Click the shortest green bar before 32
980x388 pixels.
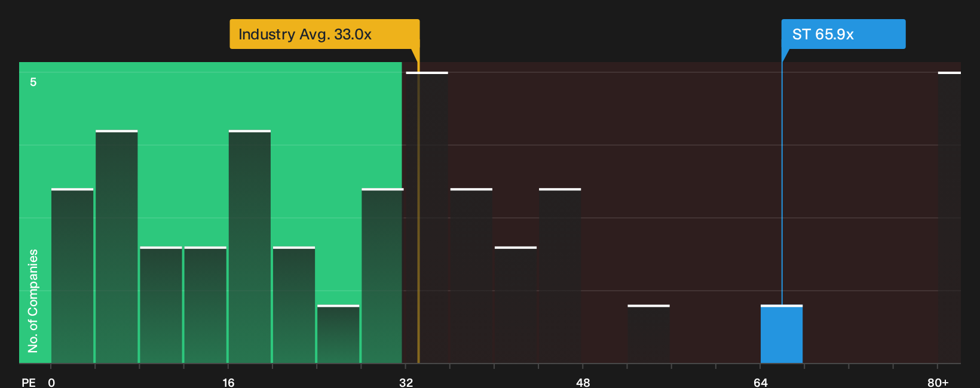pos(338,334)
